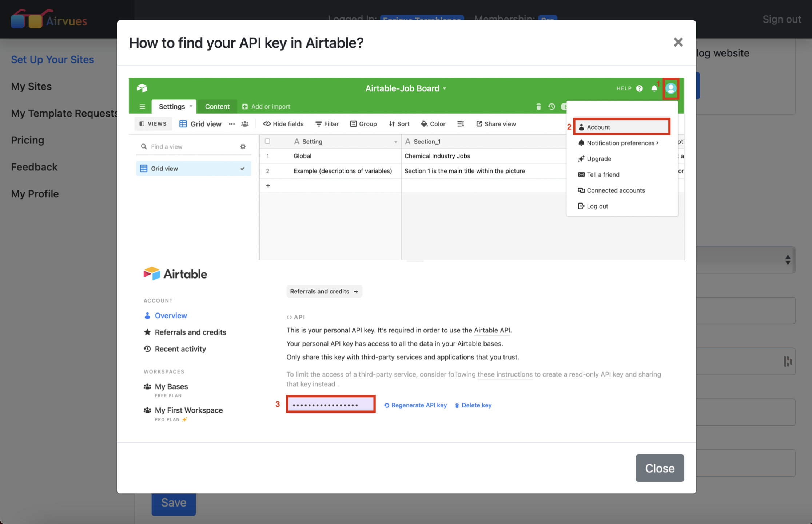Toggle Hide fields
The height and width of the screenshot is (524, 812).
pos(283,124)
